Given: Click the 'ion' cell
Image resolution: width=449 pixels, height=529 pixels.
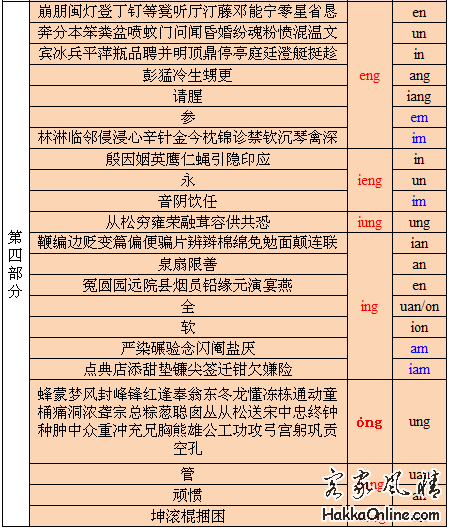Looking at the screenshot, I should click(419, 327).
